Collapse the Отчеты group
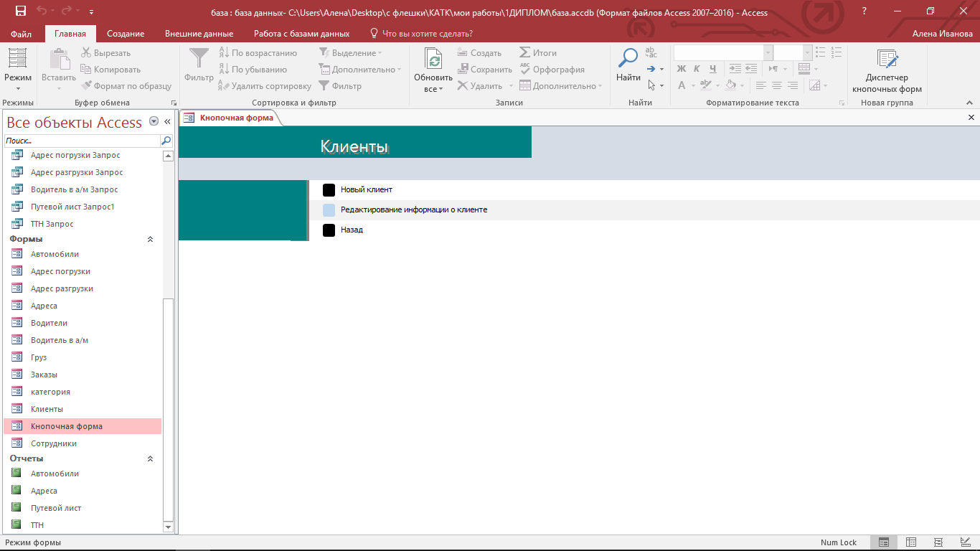 pos(150,458)
